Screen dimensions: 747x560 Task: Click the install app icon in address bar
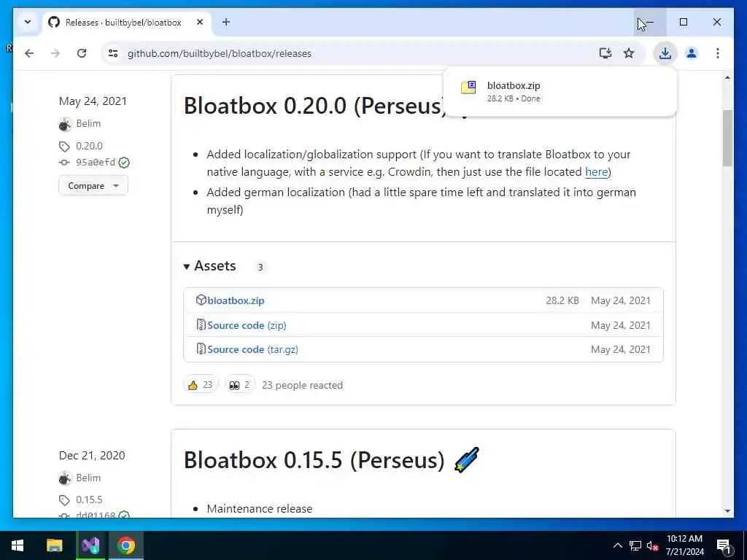click(605, 53)
